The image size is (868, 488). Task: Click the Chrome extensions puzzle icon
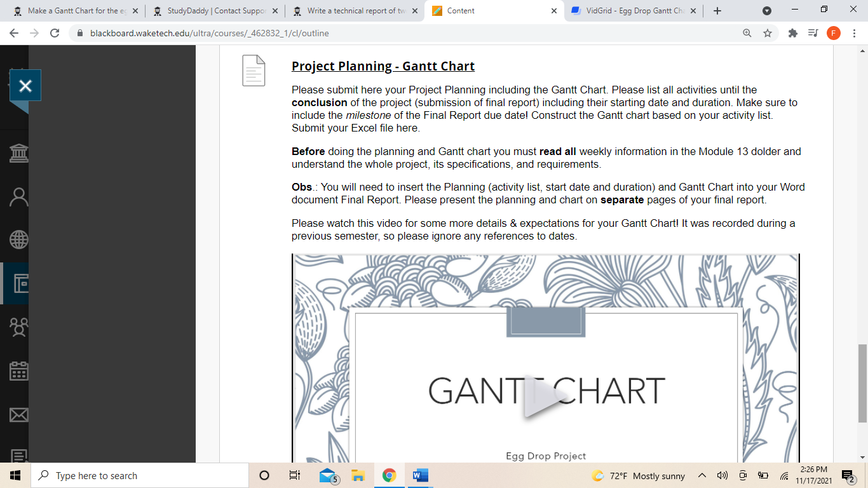coord(792,33)
